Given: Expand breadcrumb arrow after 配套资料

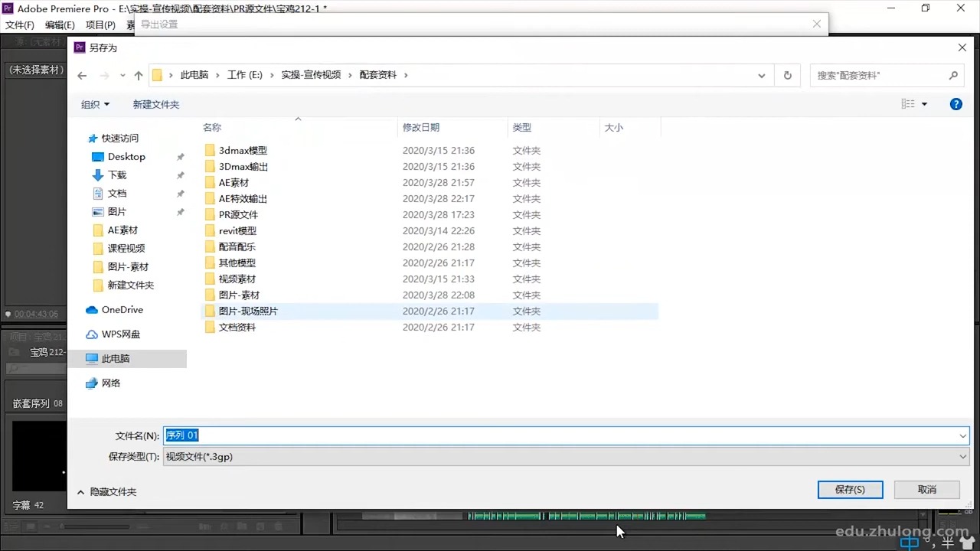Looking at the screenshot, I should [406, 75].
